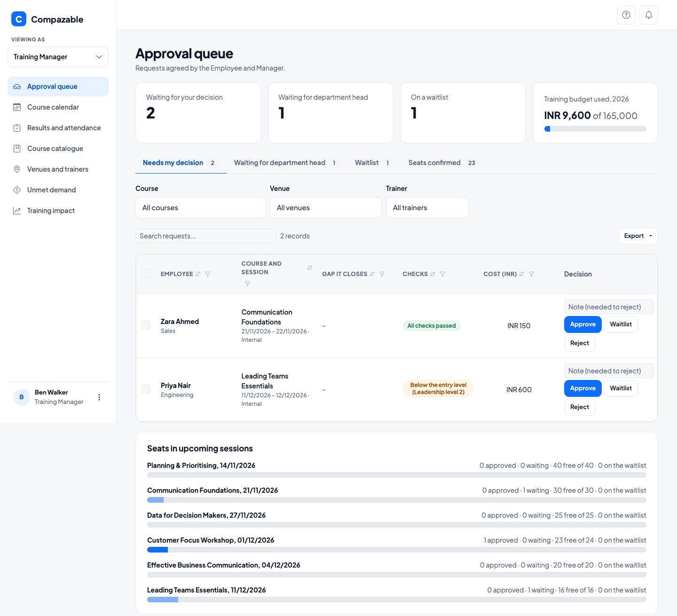677x616 pixels.
Task: Open the help question mark icon
Action: click(x=626, y=15)
